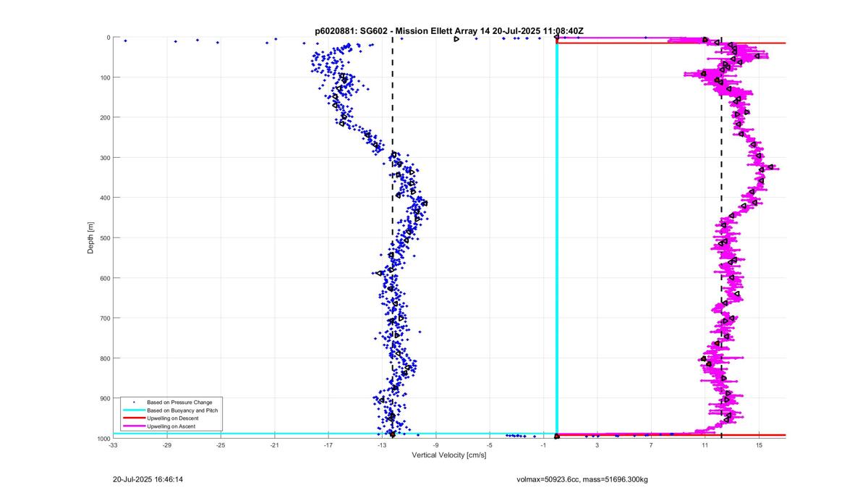868x493 pixels.
Task: Click the x-axis tick label -17
Action: (328, 445)
